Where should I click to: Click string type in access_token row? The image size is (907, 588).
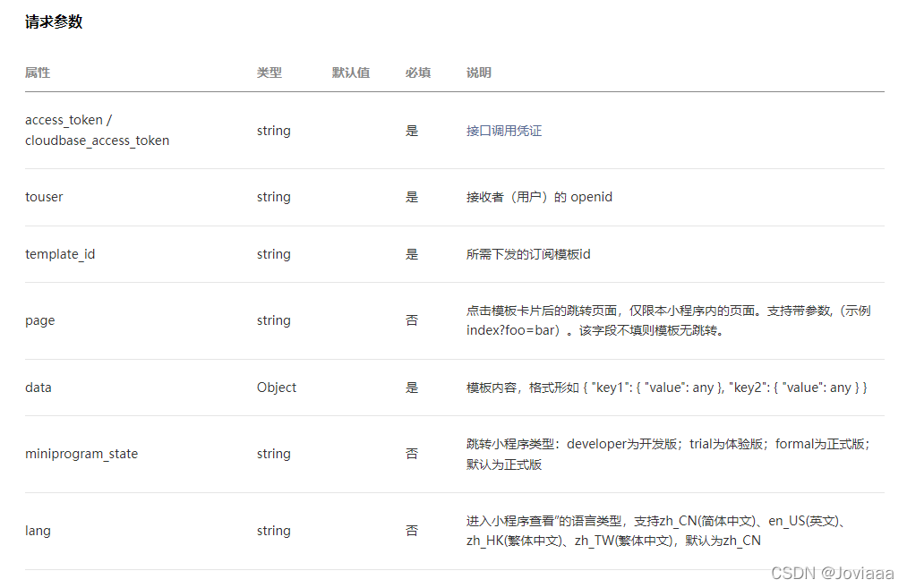[x=274, y=131]
